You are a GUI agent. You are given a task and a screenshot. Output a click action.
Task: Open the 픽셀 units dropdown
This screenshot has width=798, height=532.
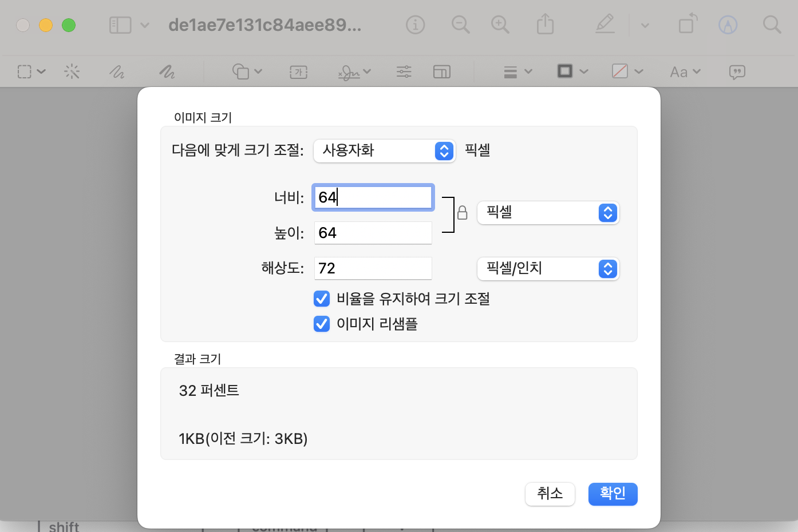click(x=548, y=213)
